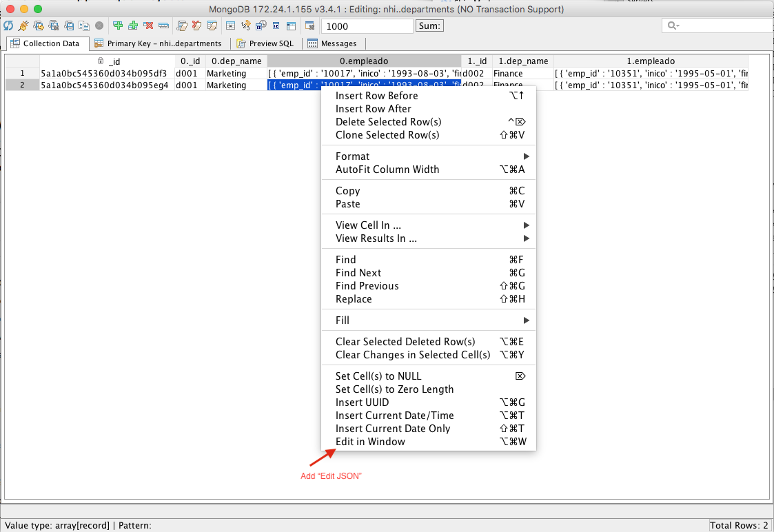This screenshot has width=774, height=532.
Task: Click the Marketing cell in row 1
Action: point(236,74)
